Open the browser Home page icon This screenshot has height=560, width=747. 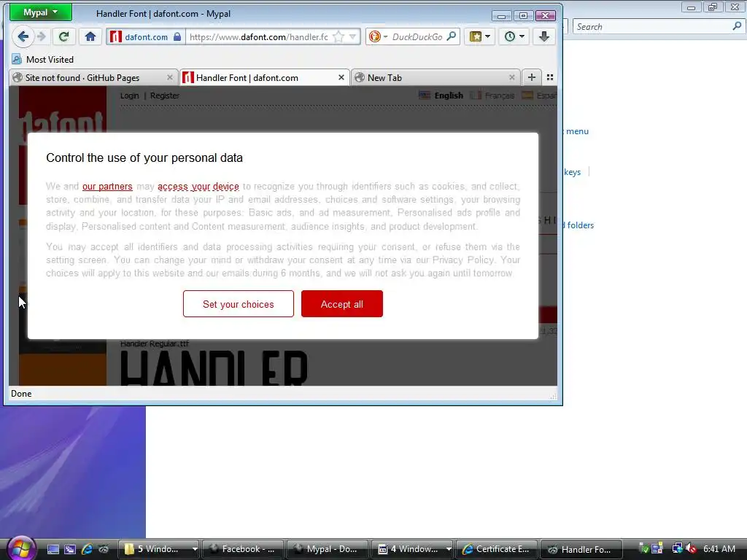pos(90,36)
